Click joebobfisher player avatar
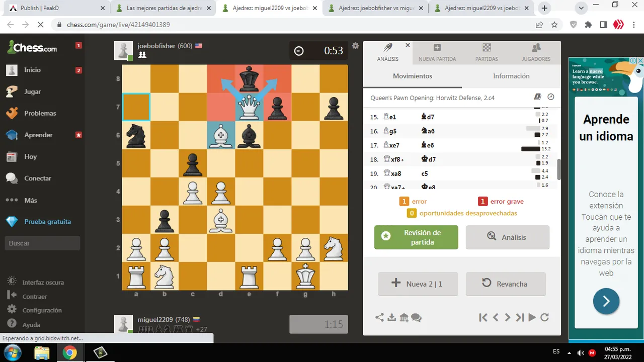Image resolution: width=644 pixels, height=362 pixels. 123,51
